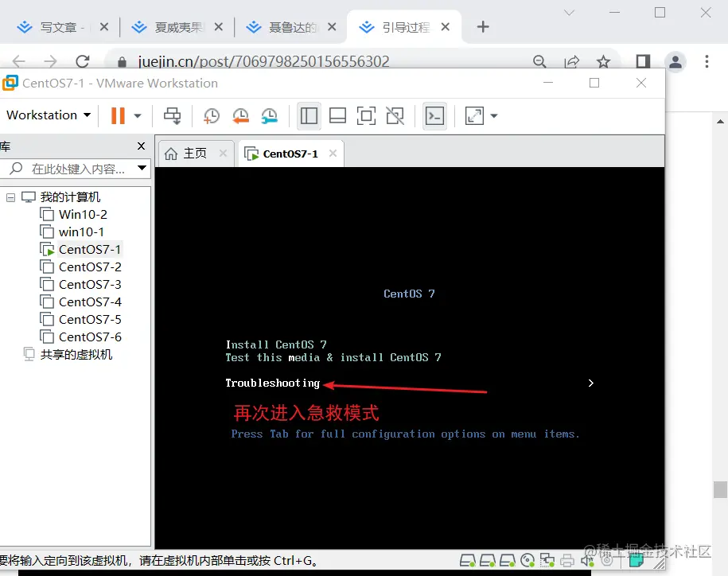Close the library panel
This screenshot has width=728, height=576.
[142, 146]
